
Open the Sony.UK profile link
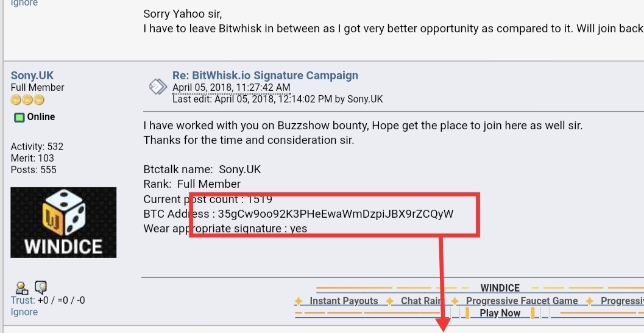click(x=32, y=75)
